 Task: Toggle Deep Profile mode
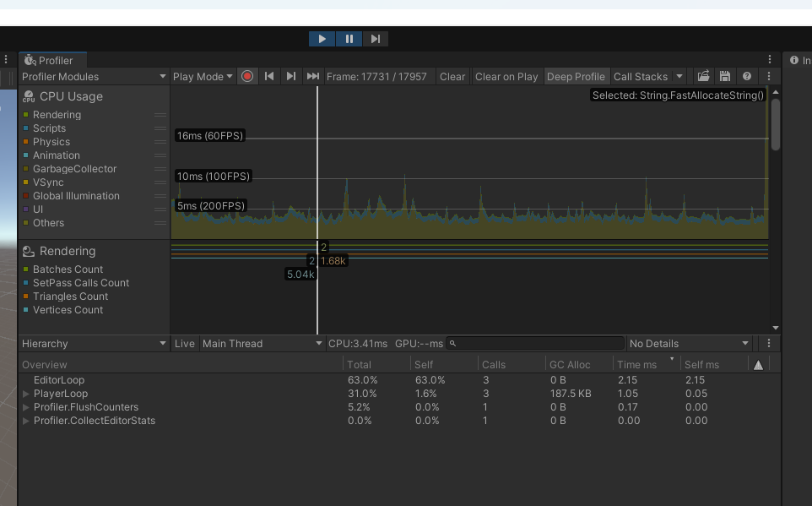tap(577, 76)
